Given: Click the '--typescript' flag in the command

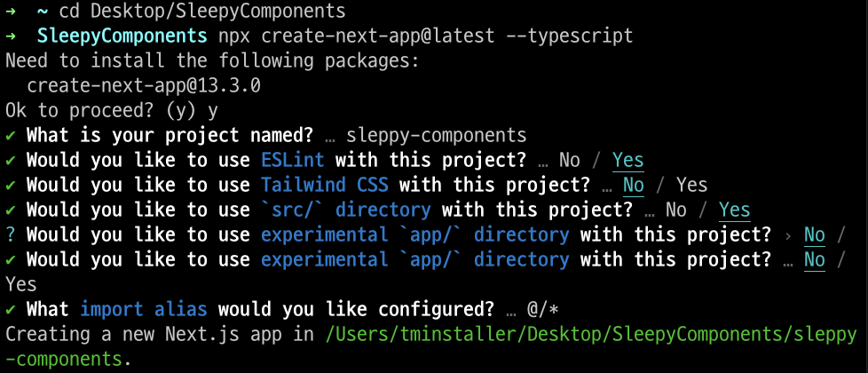Looking at the screenshot, I should (x=569, y=36).
